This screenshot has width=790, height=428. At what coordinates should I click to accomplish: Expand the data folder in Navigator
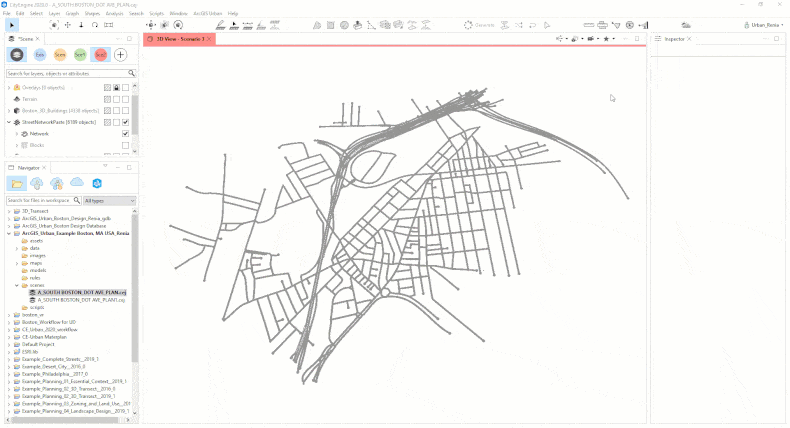point(17,249)
